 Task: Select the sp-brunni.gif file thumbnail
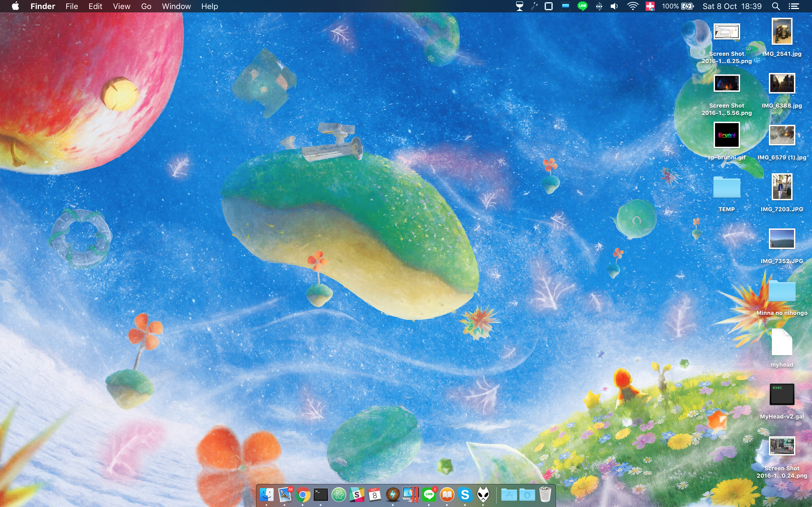pyautogui.click(x=727, y=135)
